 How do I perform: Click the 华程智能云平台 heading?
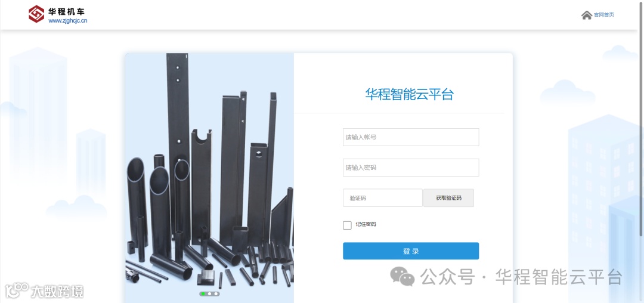(410, 94)
